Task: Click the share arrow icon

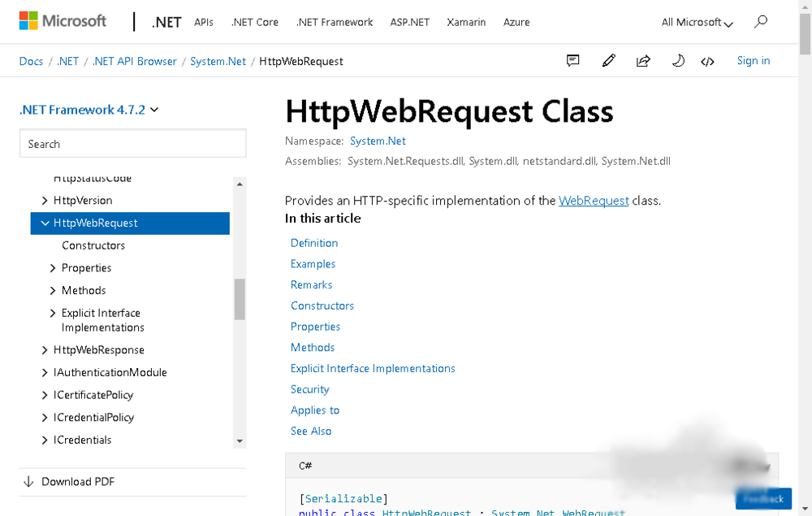Action: click(x=643, y=61)
